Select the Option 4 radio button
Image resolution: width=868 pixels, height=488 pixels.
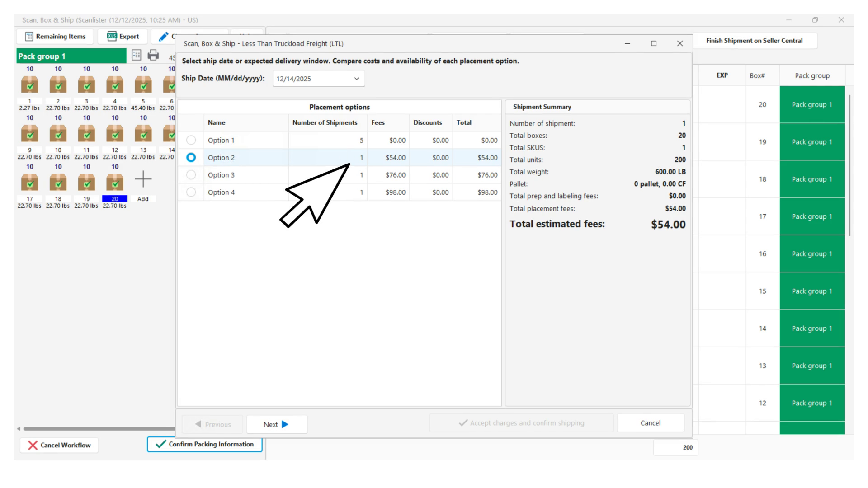191,192
